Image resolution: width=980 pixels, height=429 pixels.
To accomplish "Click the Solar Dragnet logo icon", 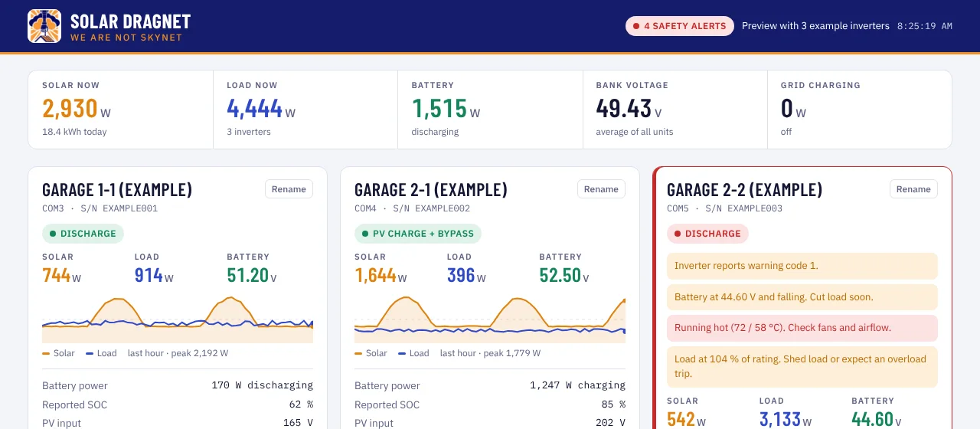I will click(44, 26).
